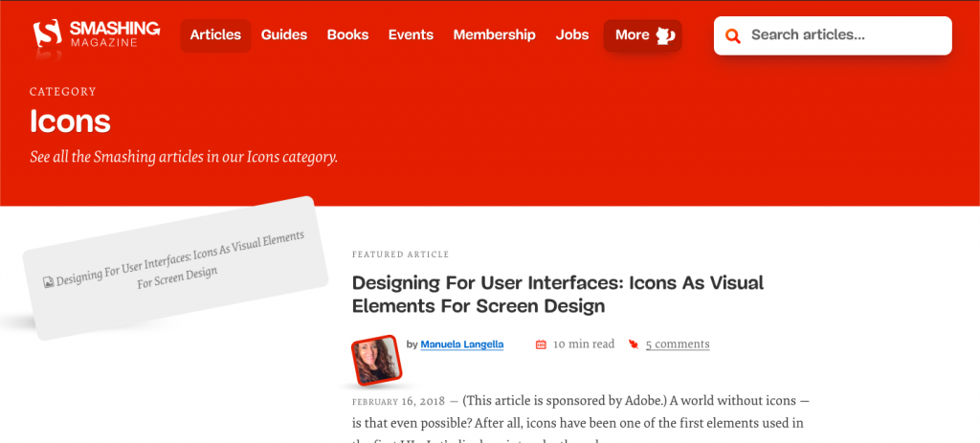Go to the Guides section
The height and width of the screenshot is (443, 980).
(284, 35)
